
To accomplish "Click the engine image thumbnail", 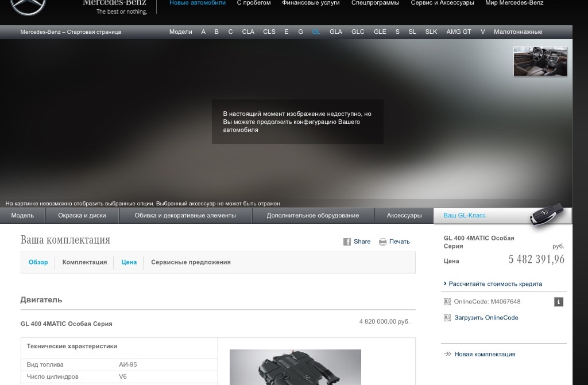I will (295, 367).
